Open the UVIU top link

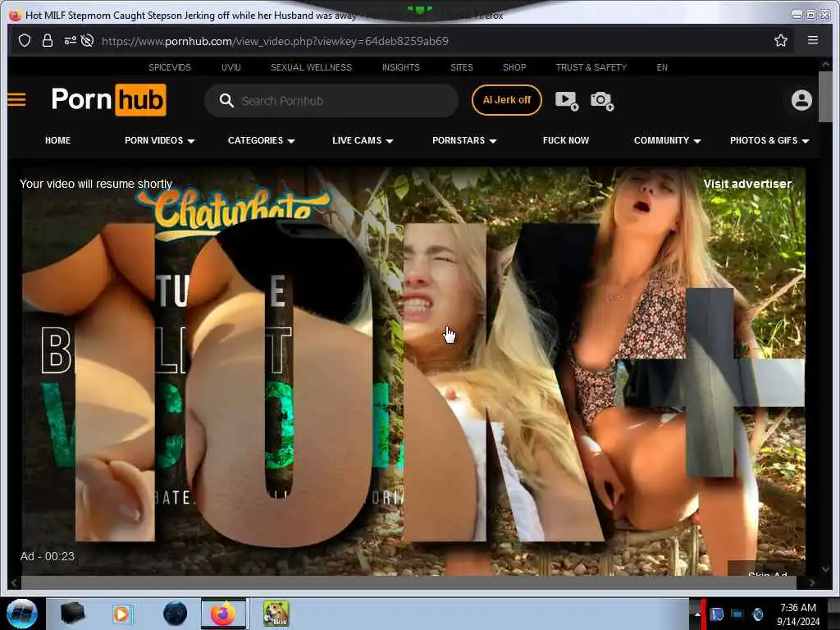[x=231, y=67]
